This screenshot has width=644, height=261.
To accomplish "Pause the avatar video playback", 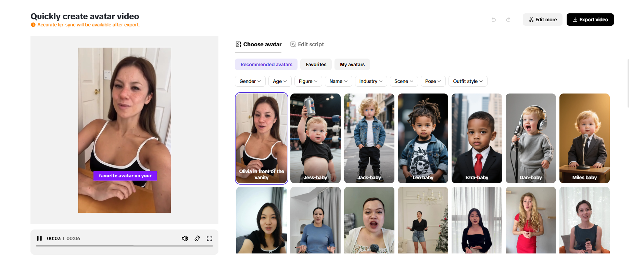I will pos(39,238).
